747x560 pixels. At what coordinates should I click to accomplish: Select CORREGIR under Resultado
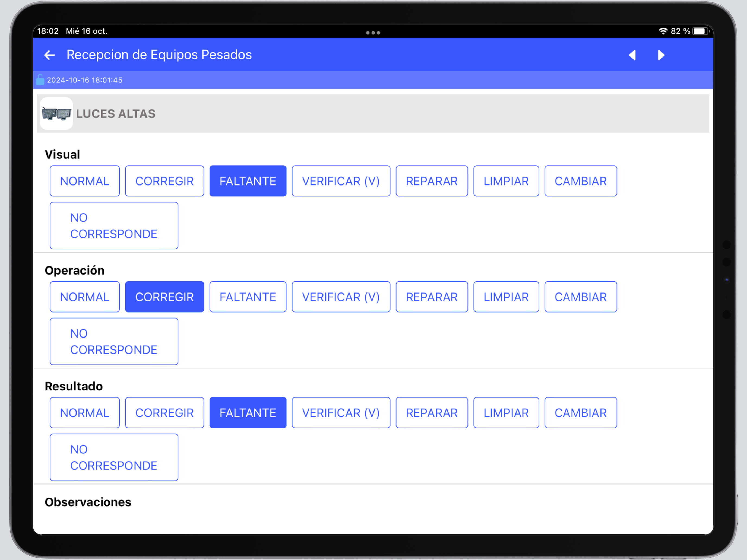(x=164, y=412)
